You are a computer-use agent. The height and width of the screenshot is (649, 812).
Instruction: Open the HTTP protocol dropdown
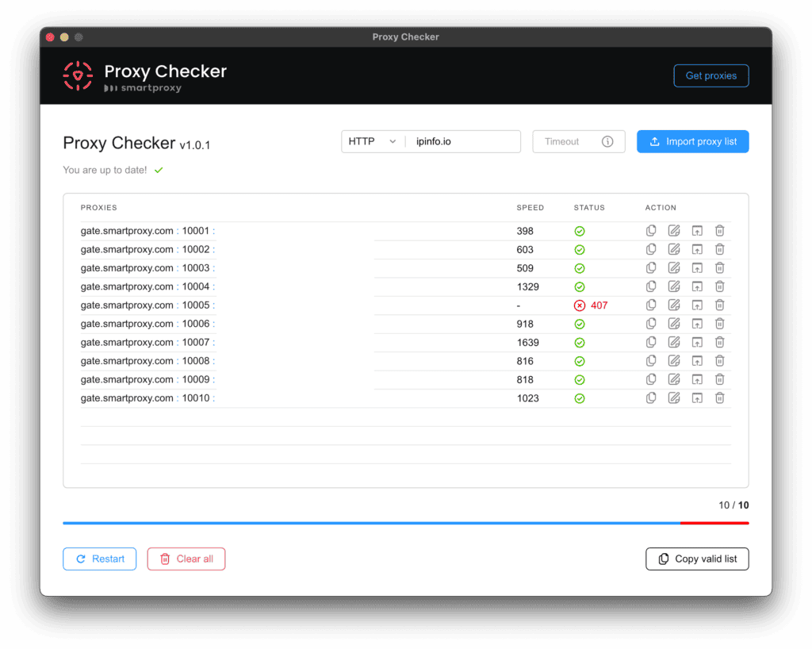(372, 141)
